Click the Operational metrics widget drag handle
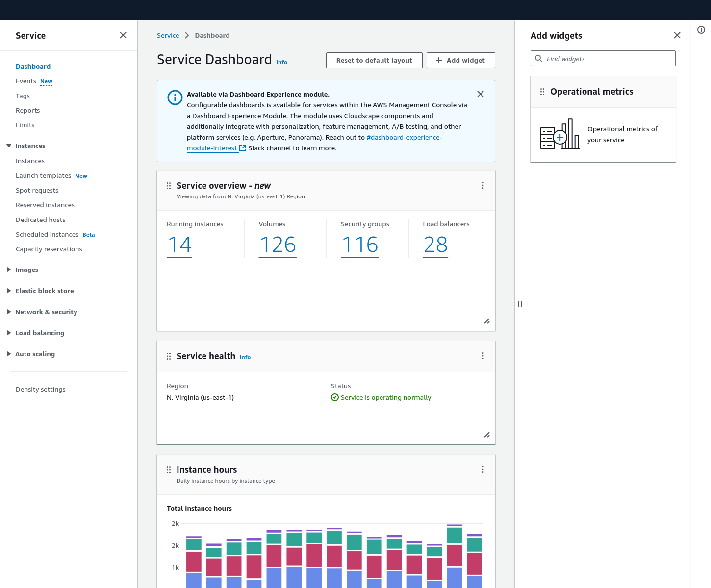 click(542, 92)
